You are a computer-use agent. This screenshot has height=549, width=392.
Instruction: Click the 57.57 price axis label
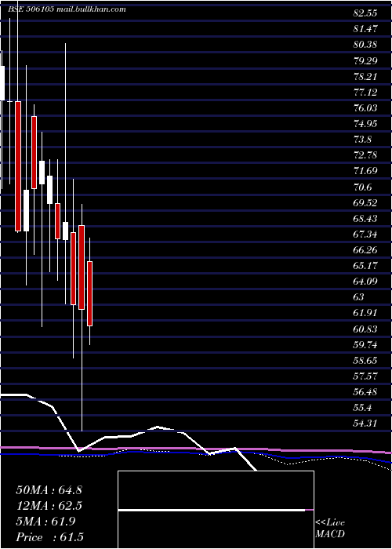365,376
